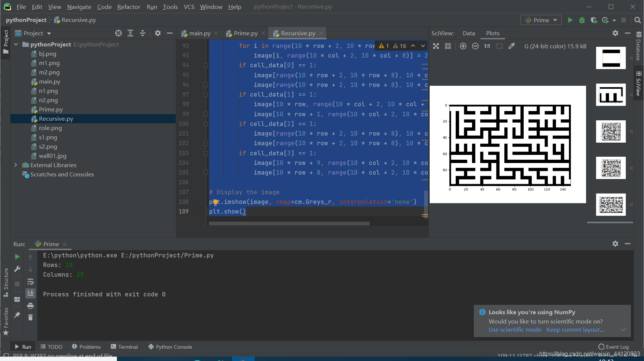644x361 pixels.
Task: Open Run panel settings gear
Action: pos(615,244)
